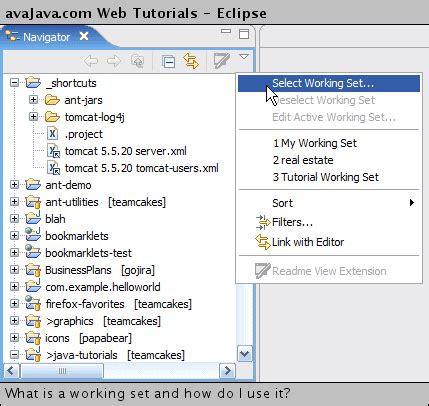
Task: Collapse All with the minus-box toolbar icon
Action: click(x=168, y=62)
